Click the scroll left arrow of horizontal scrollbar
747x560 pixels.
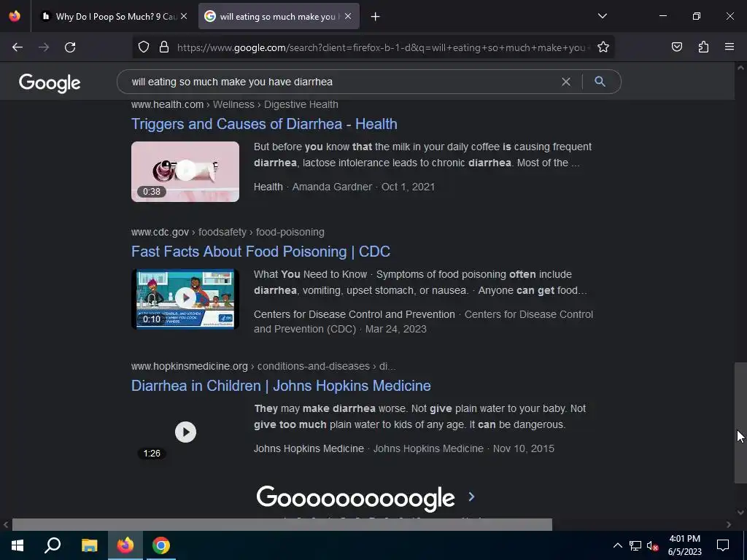(x=6, y=525)
